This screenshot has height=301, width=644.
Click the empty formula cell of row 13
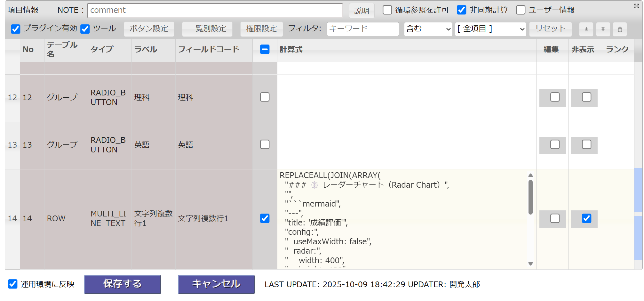407,145
